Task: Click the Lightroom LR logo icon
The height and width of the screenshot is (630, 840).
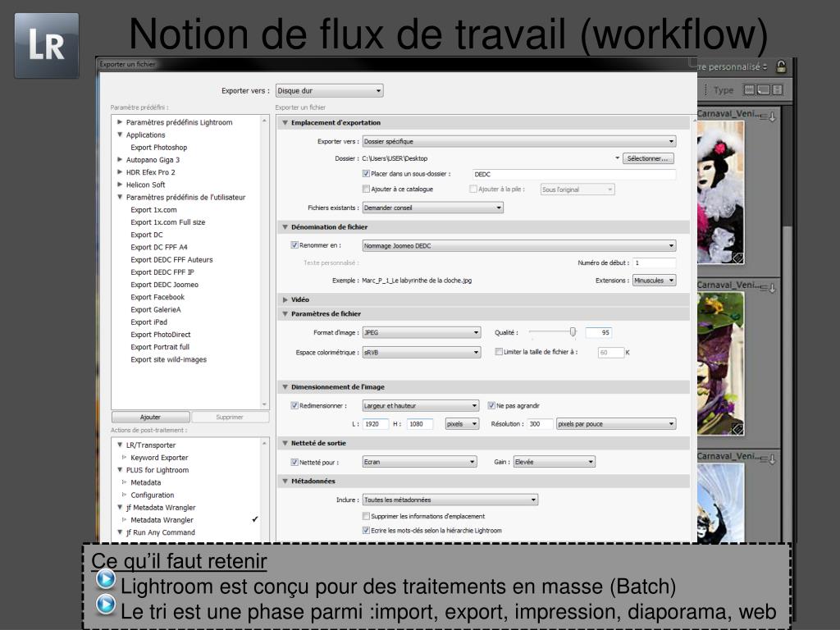Action: (47, 46)
